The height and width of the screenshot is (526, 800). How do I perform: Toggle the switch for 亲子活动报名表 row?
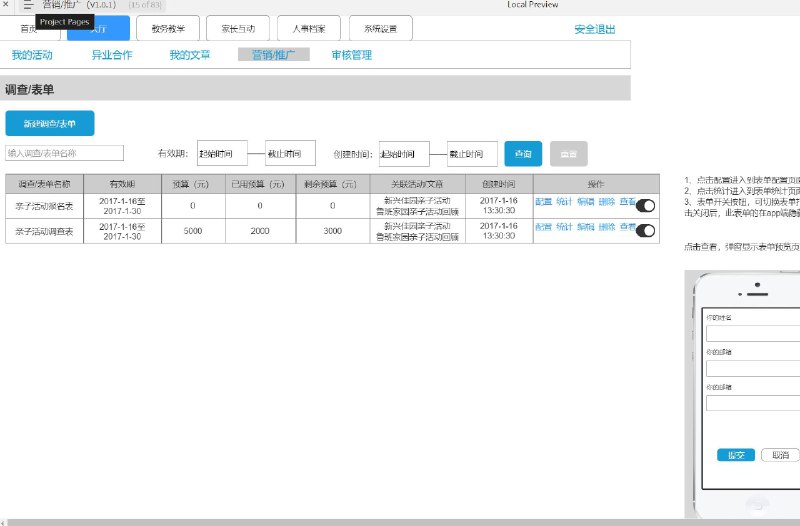pos(645,206)
